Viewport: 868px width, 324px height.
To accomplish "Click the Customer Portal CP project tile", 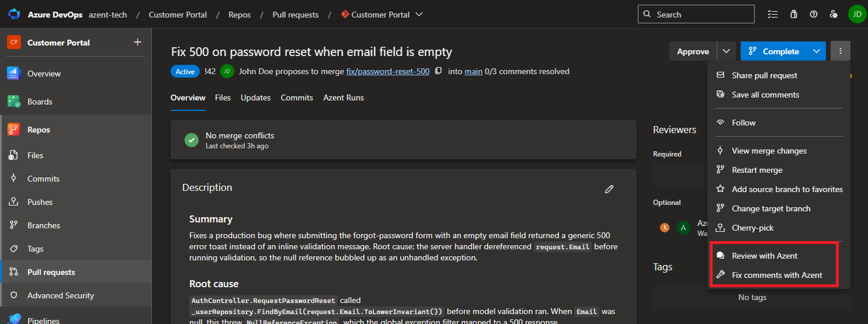I will click(14, 42).
